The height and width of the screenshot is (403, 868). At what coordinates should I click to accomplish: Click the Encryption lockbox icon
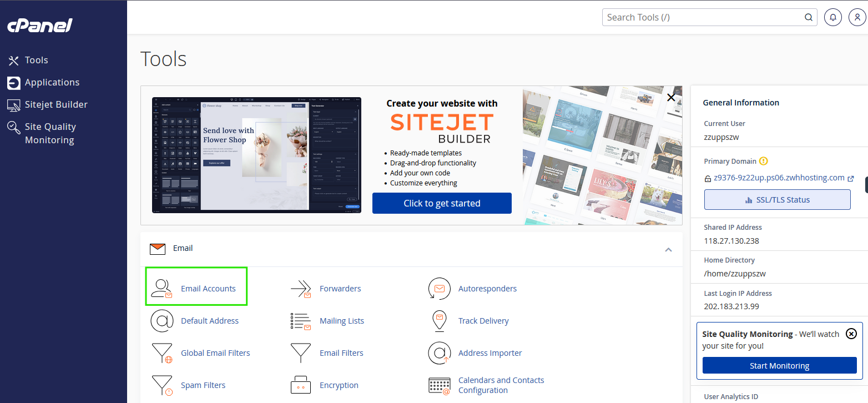point(300,385)
